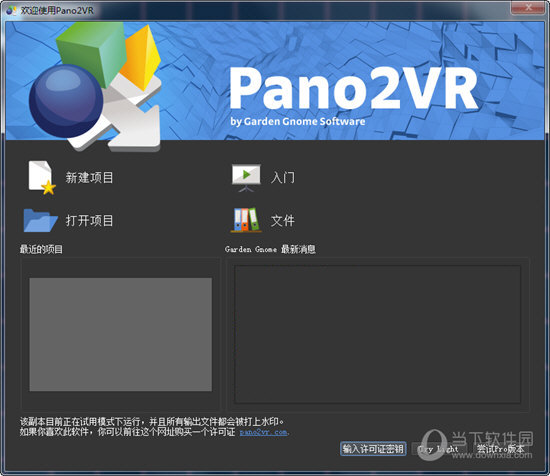The width and height of the screenshot is (550, 476).
Task: Click the pano2vr.com purchase link
Action: pos(263,432)
